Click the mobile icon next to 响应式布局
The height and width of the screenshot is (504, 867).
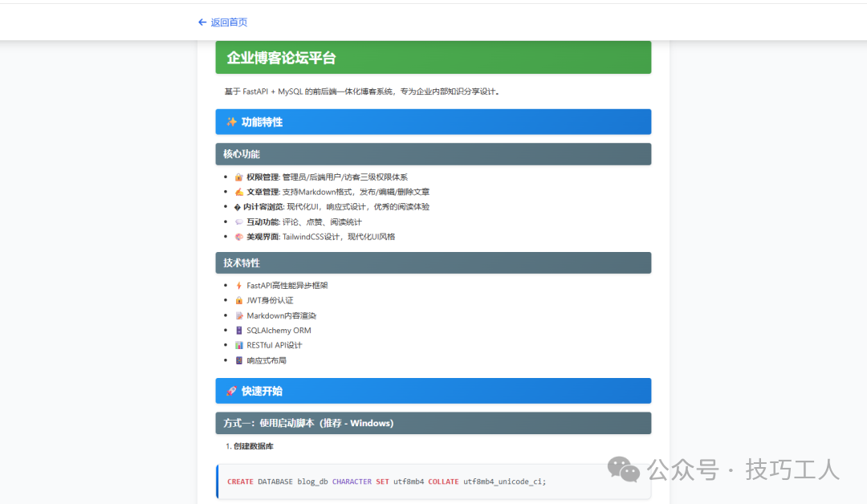(x=240, y=360)
